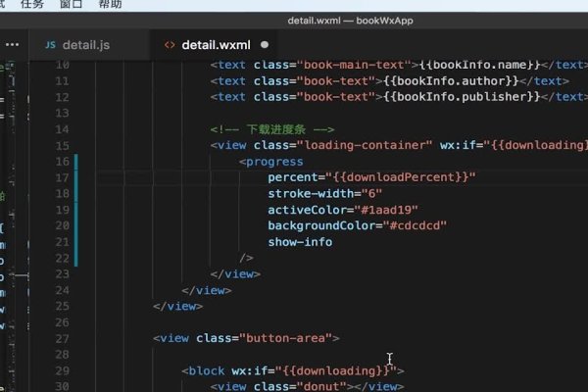Select the detail.wxml tab title

[217, 45]
